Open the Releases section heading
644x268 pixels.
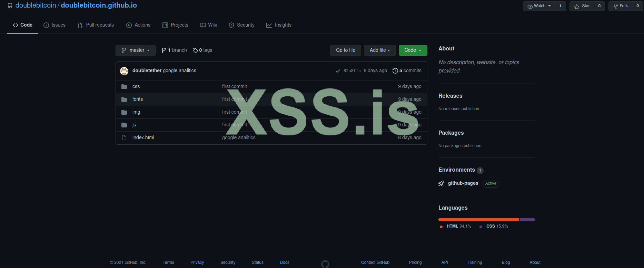tap(450, 96)
